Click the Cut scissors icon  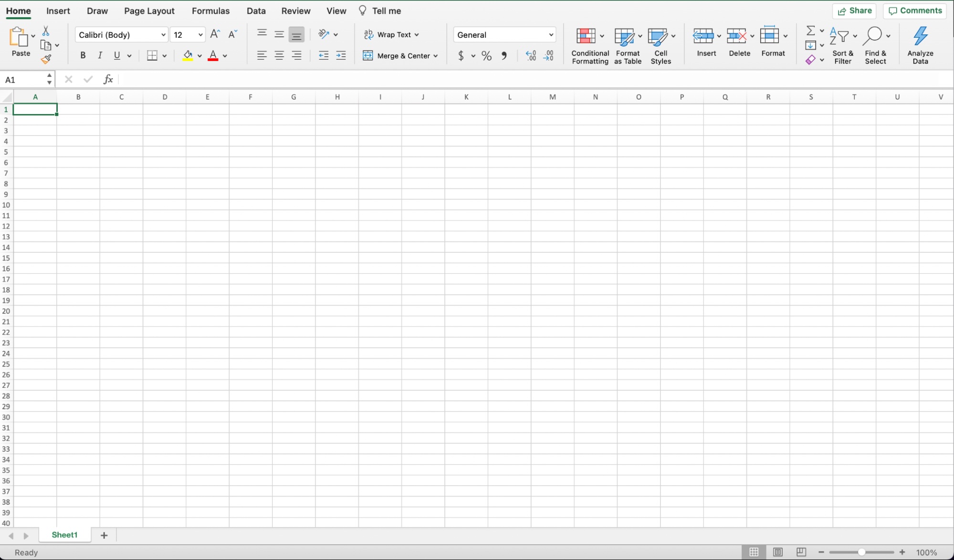(x=46, y=31)
